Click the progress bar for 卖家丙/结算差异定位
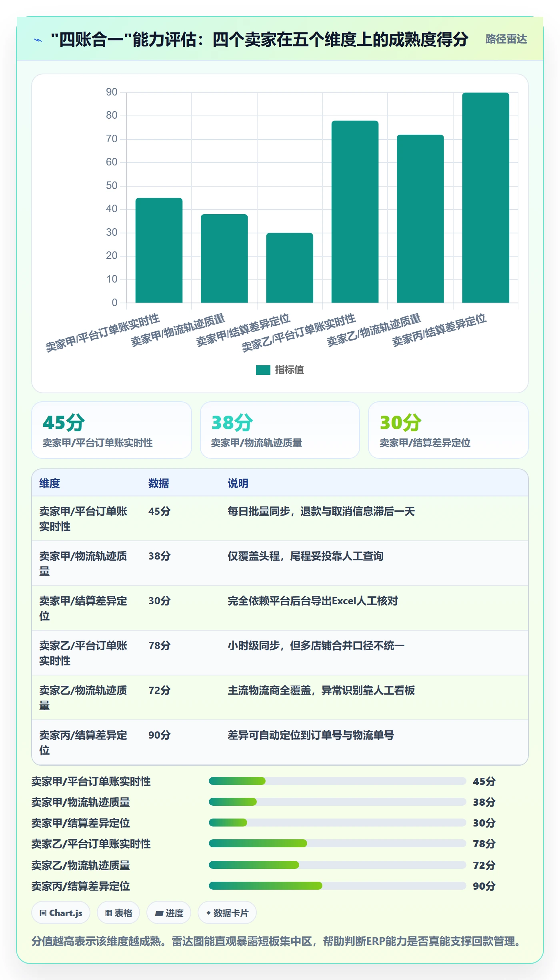 (x=337, y=886)
